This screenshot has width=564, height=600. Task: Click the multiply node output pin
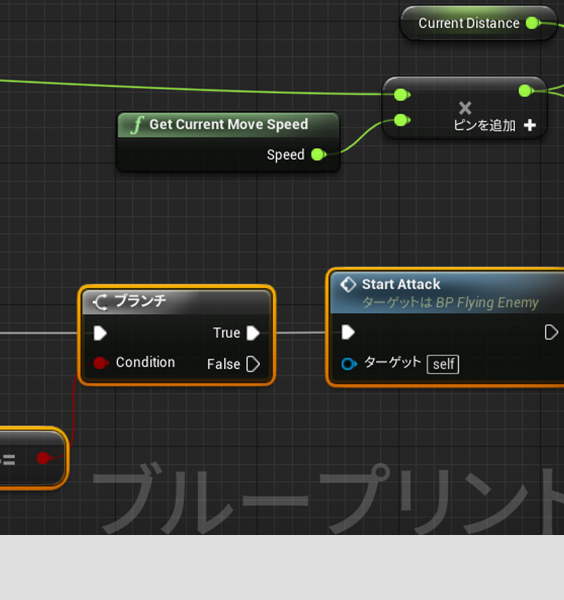[x=526, y=91]
